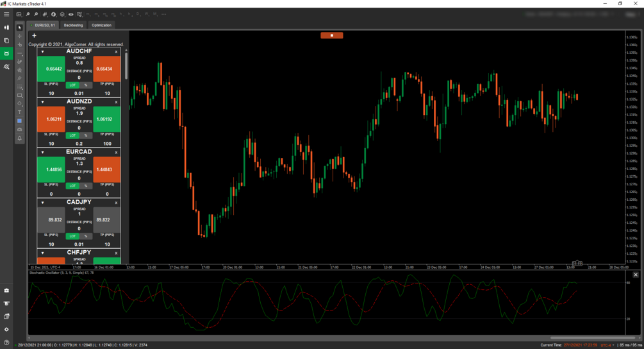This screenshot has width=644, height=349.
Task: Open the indicators function icon
Action: tap(53, 14)
